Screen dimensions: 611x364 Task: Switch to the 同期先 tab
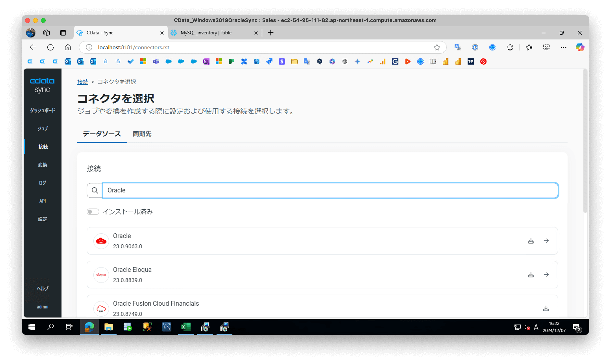click(142, 134)
